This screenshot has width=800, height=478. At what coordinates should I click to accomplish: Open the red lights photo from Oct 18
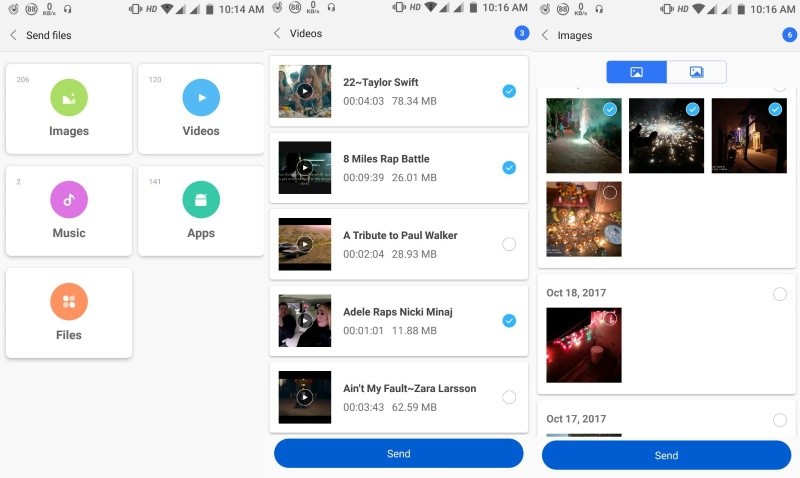tap(584, 345)
